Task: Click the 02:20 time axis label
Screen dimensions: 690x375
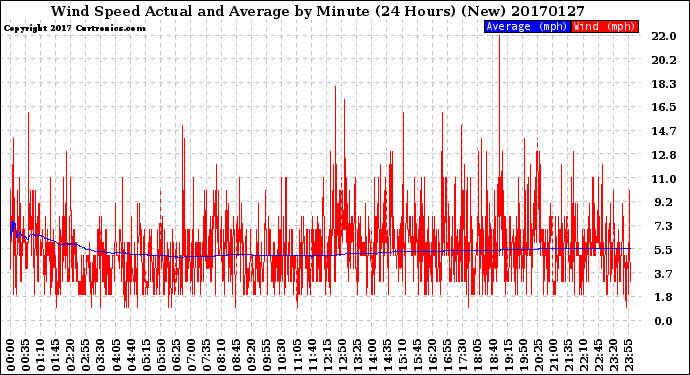Action: pos(71,355)
